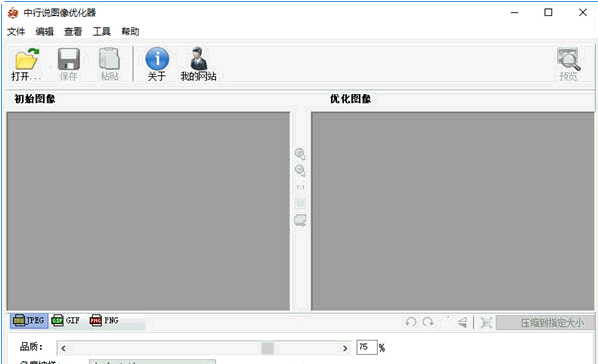Click the 我的网站 (My Website) person icon

pyautogui.click(x=198, y=58)
